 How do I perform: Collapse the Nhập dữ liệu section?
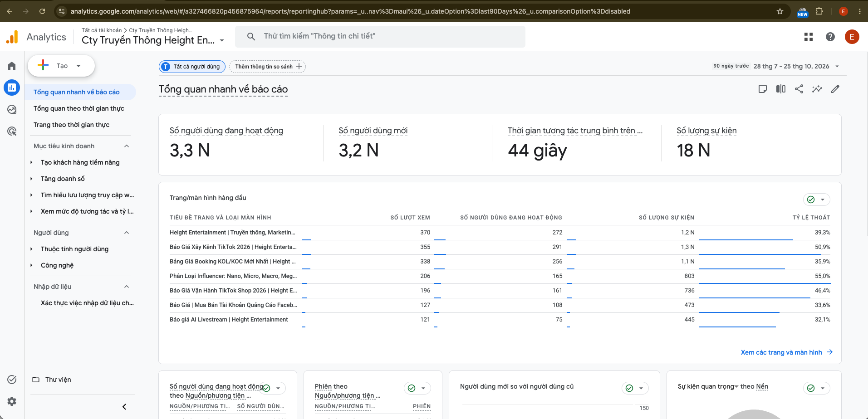click(x=127, y=287)
